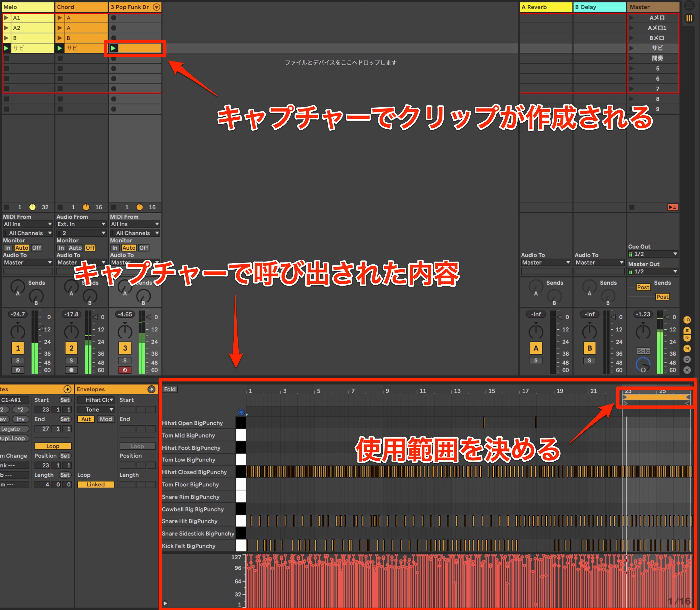
Task: Toggle the B Delay return track activator
Action: pyautogui.click(x=590, y=348)
